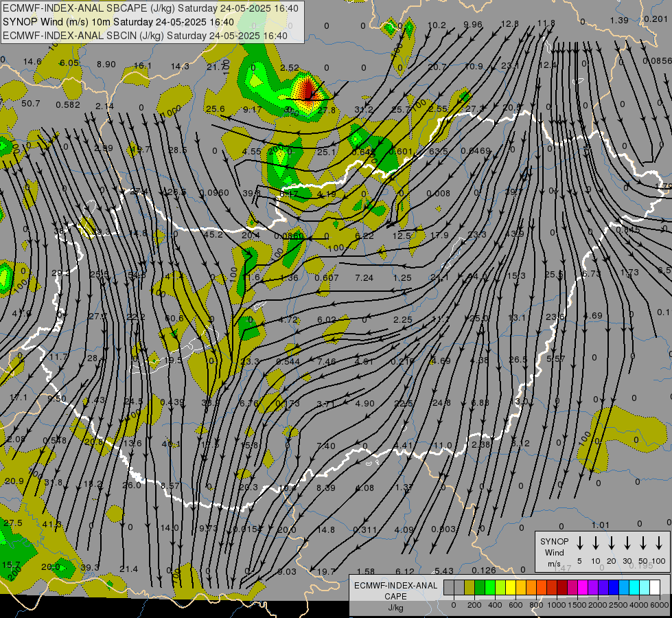Select the 6.73 data value
672x618 pixels.
pos(592,273)
